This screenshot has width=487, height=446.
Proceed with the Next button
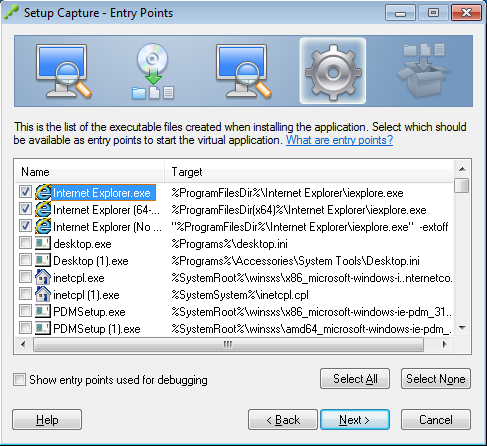coord(355,420)
